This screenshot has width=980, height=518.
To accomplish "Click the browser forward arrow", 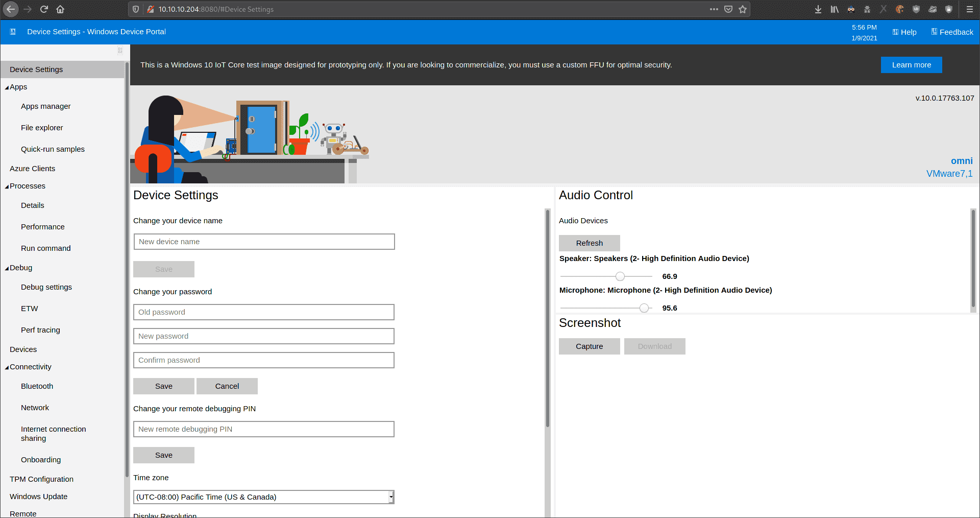I will coord(28,9).
